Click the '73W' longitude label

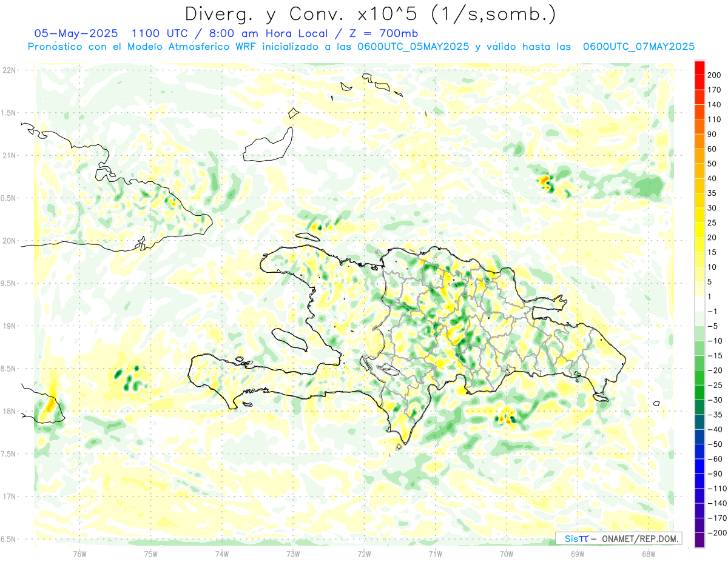[x=293, y=554]
